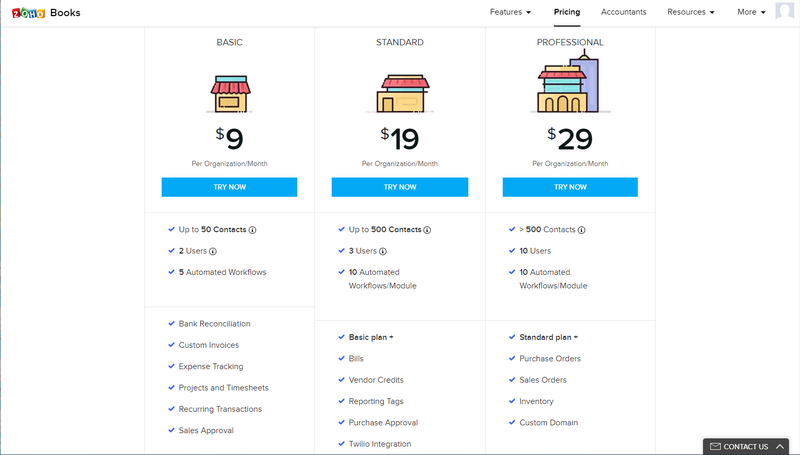
Task: Click the Zoho Books logo
Action: (46, 13)
